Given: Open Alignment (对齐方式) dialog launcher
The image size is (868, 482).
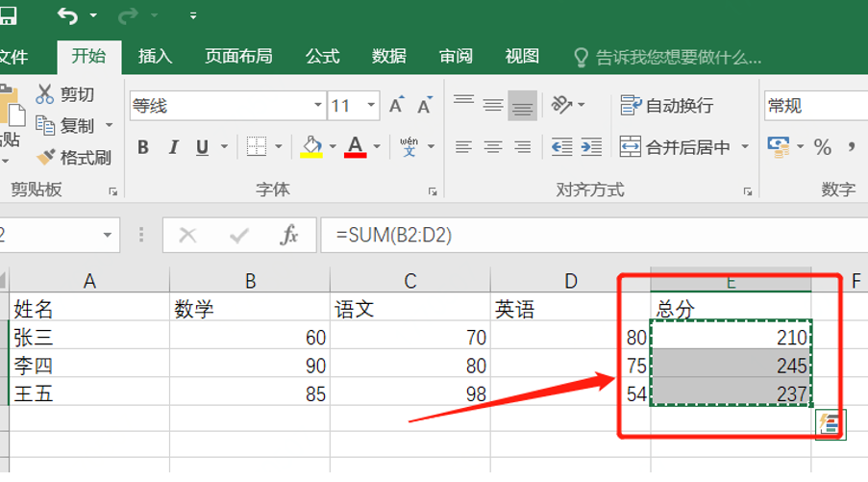Looking at the screenshot, I should [x=748, y=191].
